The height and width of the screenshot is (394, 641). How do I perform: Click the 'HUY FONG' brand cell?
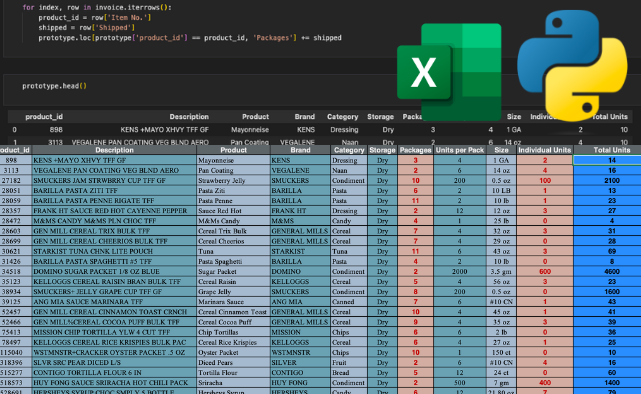(x=300, y=383)
